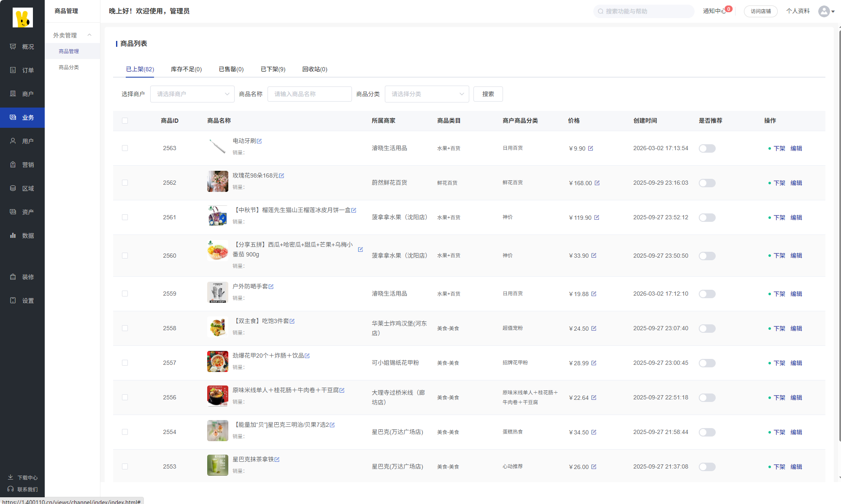
Task: Open the 通知中心 notification center
Action: point(716,11)
